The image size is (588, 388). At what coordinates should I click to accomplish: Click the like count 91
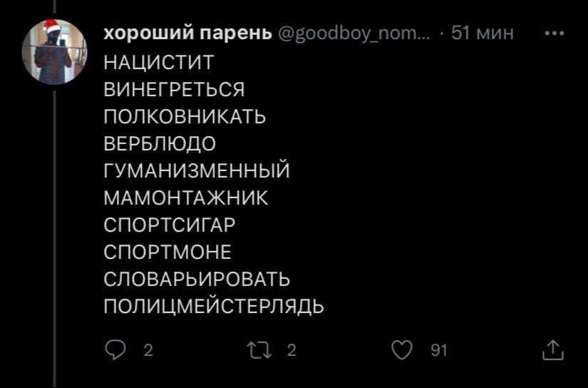pyautogui.click(x=439, y=349)
